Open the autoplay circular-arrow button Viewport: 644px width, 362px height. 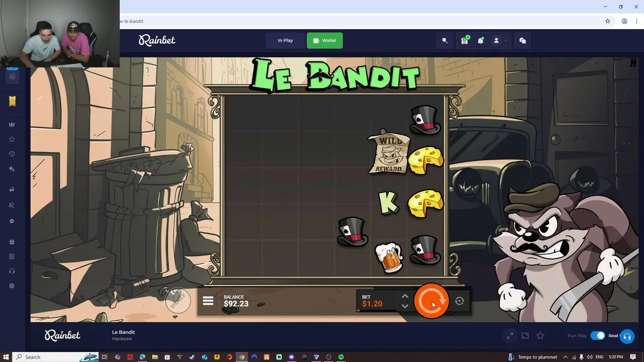click(x=459, y=301)
